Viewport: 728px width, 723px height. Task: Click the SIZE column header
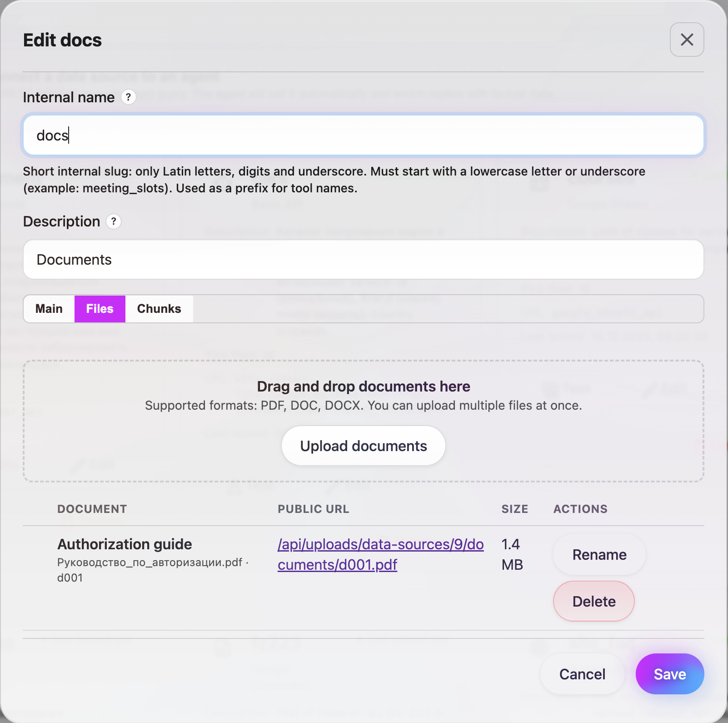coord(514,509)
